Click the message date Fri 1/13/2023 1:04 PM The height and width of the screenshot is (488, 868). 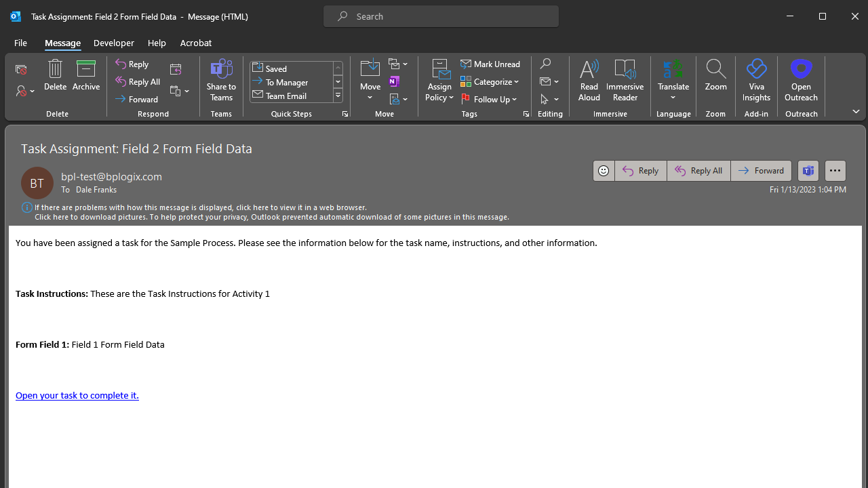coord(808,190)
